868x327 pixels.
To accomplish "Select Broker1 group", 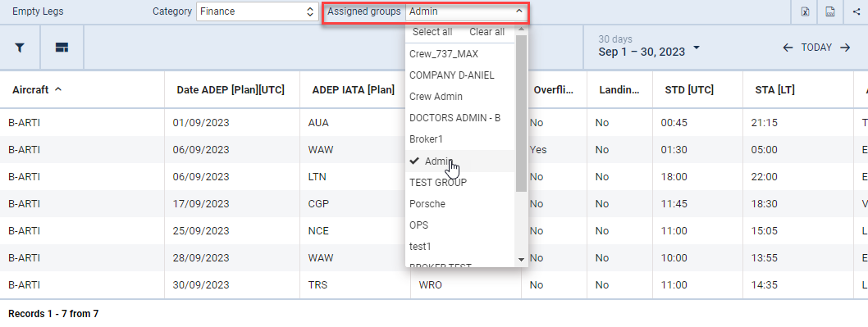I will (460, 139).
